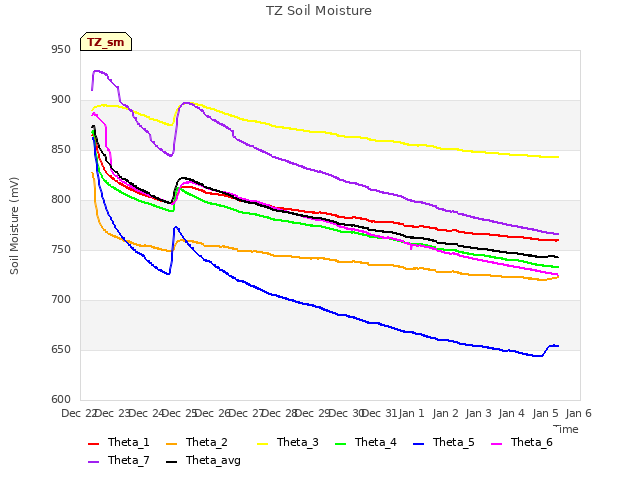This screenshot has width=640, height=480.
Task: Click the purple Theta_7 legend swatch
Action: click(x=93, y=462)
